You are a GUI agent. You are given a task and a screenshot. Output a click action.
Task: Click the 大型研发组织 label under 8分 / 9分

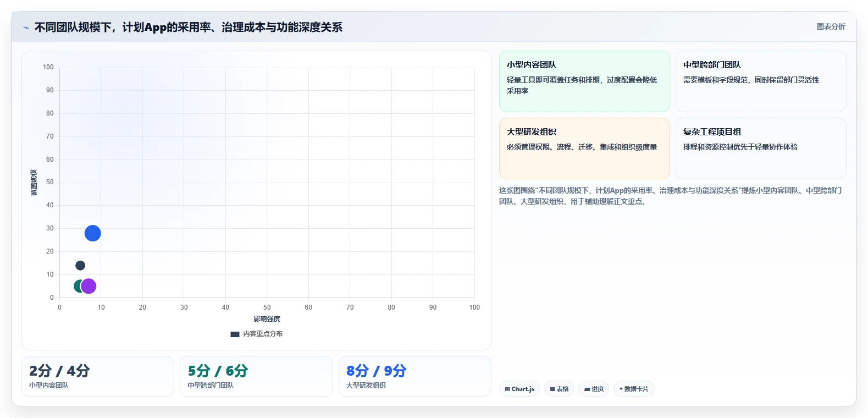click(366, 386)
